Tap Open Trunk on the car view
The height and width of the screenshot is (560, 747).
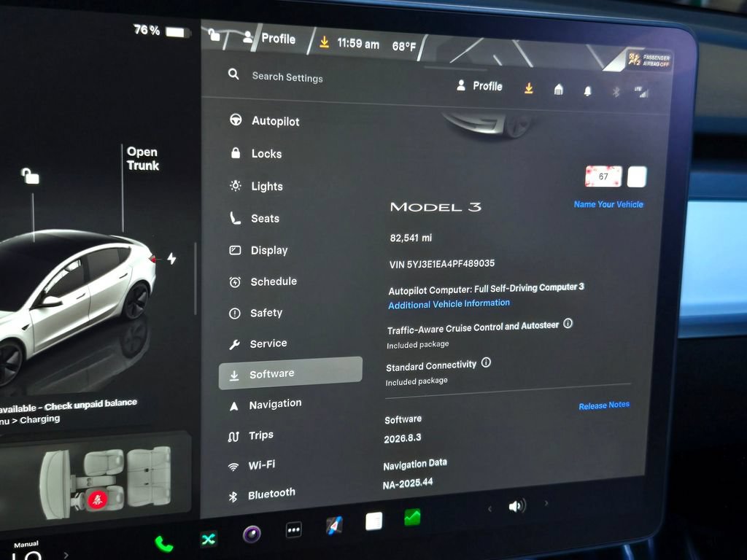pyautogui.click(x=142, y=158)
